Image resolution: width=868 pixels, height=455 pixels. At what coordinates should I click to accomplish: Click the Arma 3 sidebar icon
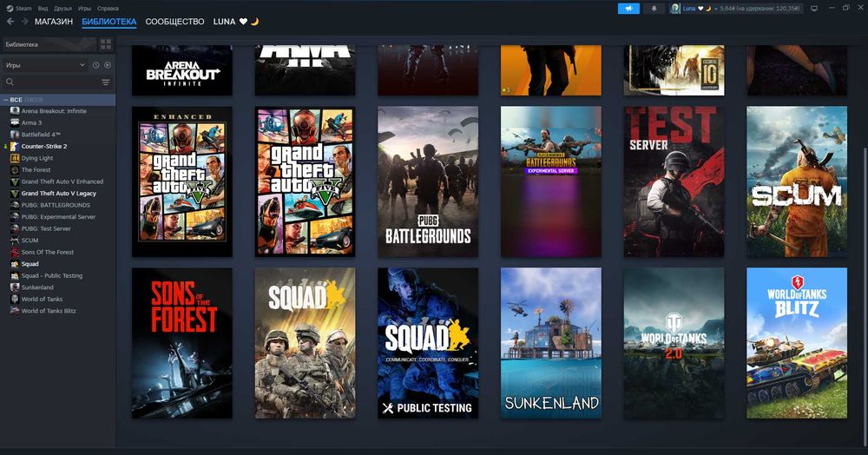(x=15, y=123)
